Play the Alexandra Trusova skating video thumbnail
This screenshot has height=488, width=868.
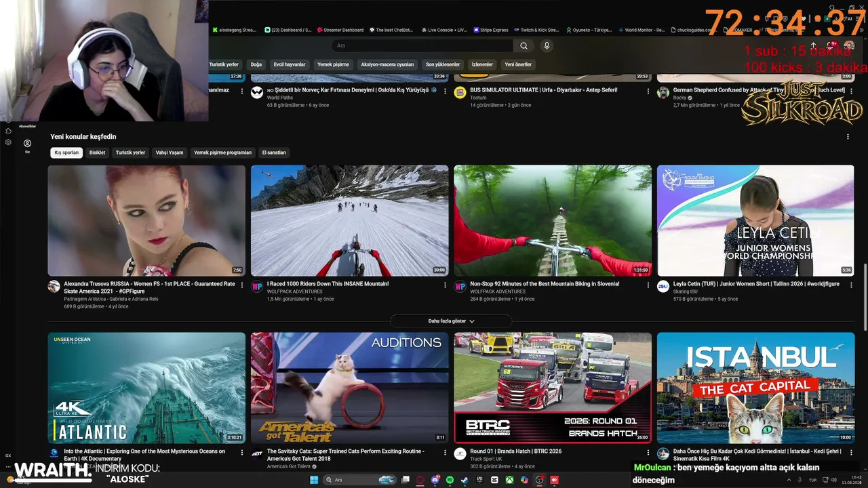pos(146,221)
